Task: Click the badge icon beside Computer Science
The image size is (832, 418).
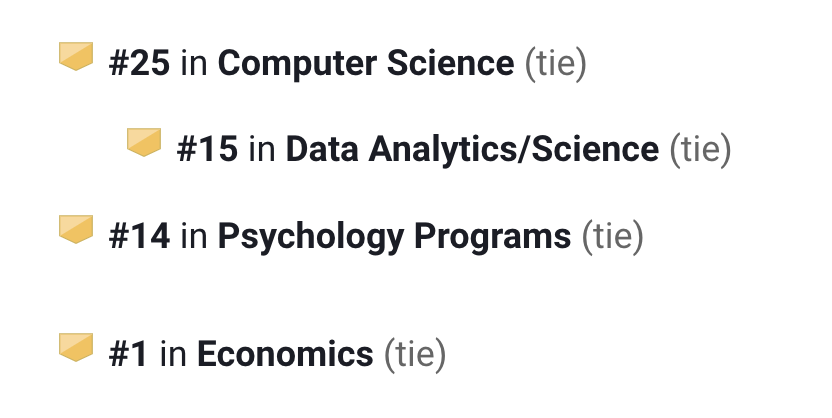Action: [x=76, y=56]
